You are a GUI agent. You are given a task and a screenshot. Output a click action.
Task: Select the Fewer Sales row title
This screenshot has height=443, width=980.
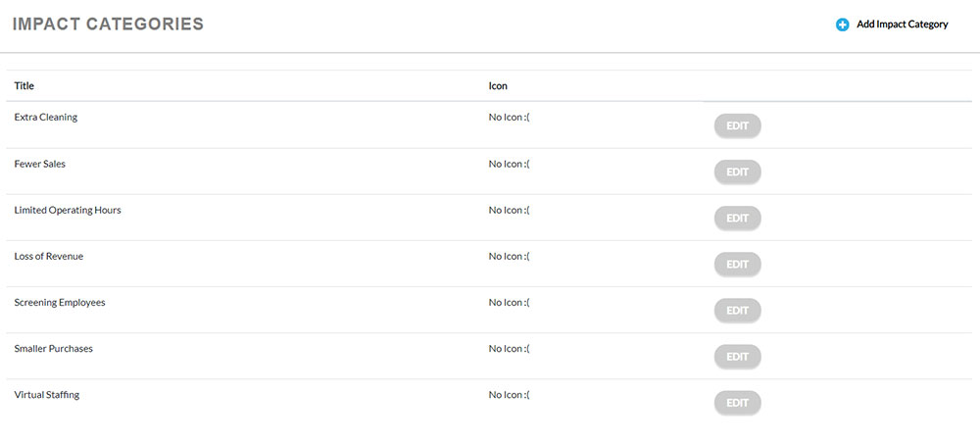40,164
